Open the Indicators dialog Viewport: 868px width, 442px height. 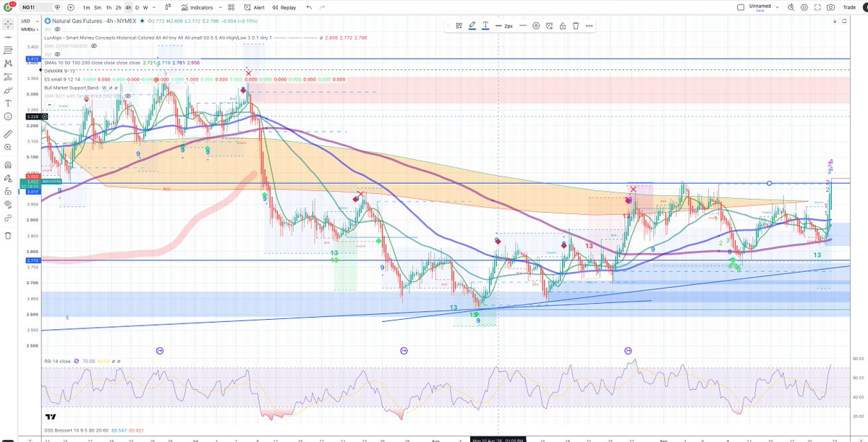pos(197,7)
